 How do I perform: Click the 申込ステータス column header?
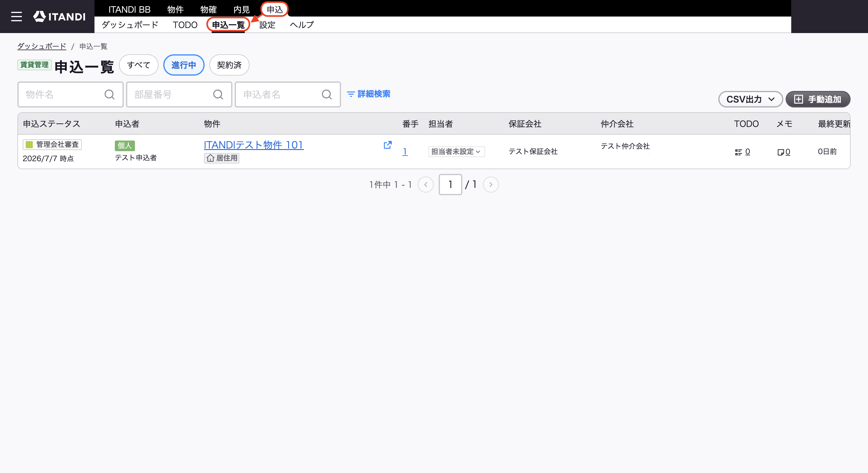point(52,124)
